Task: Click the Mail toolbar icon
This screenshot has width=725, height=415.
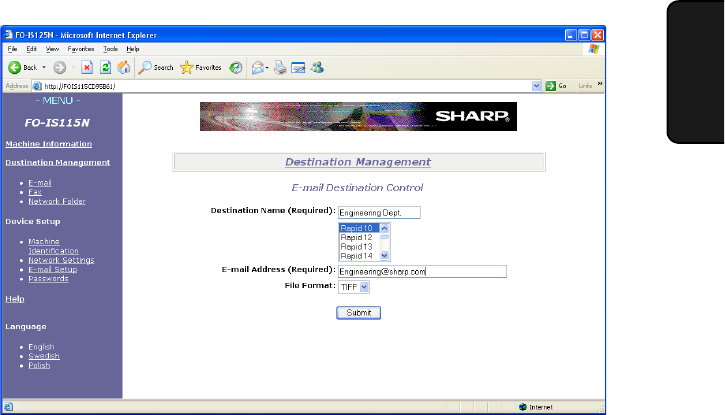Action: (298, 68)
